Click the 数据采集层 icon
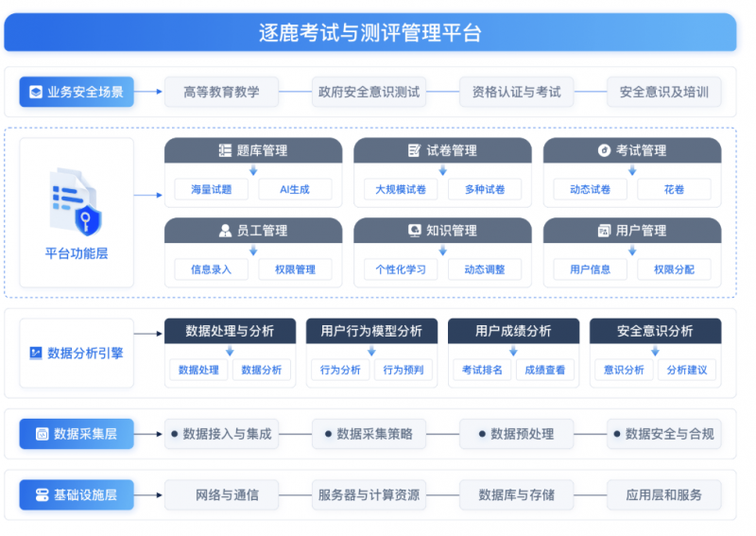 [42, 434]
